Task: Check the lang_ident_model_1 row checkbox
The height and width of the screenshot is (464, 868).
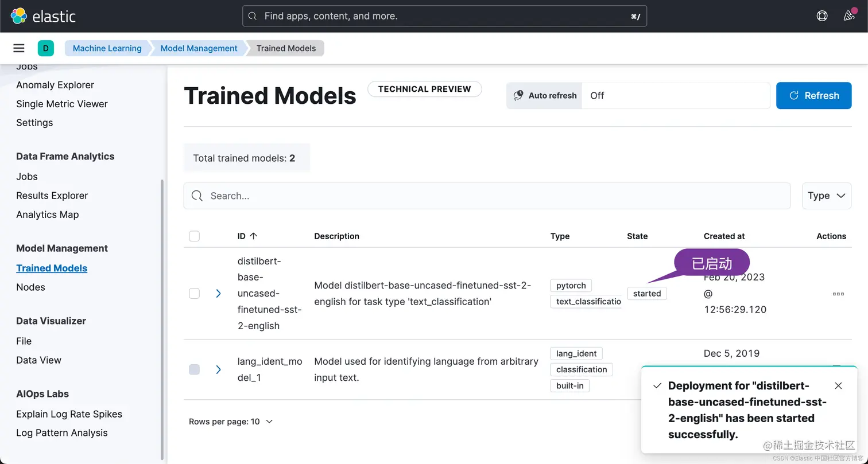Action: click(194, 369)
